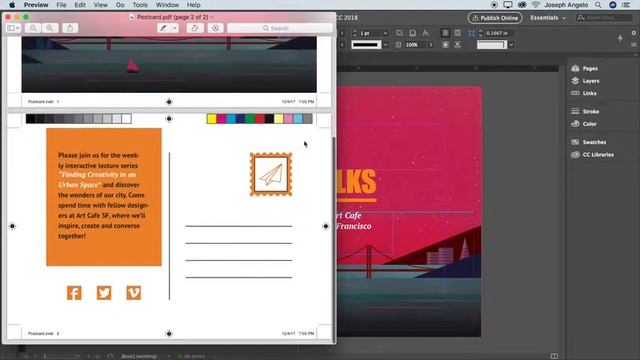Click the yellow patch in the color bar
Viewport: 640px width, 360px height.
tap(211, 119)
